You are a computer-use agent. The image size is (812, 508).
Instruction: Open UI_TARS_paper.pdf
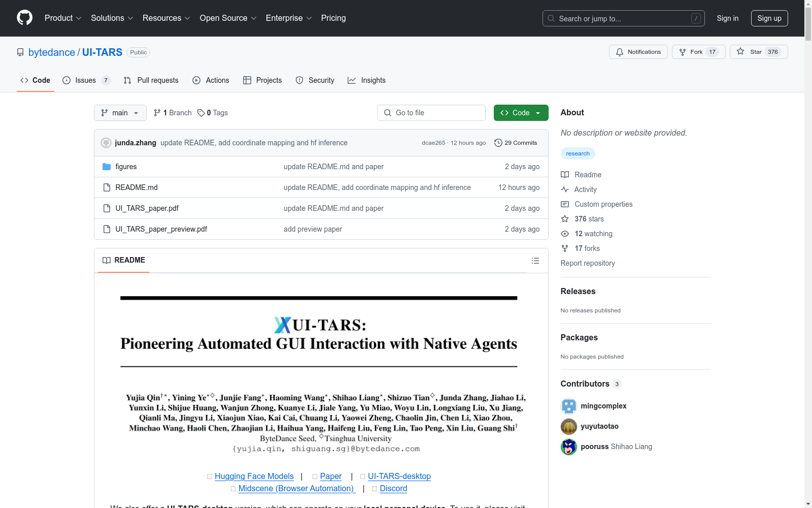(x=147, y=208)
